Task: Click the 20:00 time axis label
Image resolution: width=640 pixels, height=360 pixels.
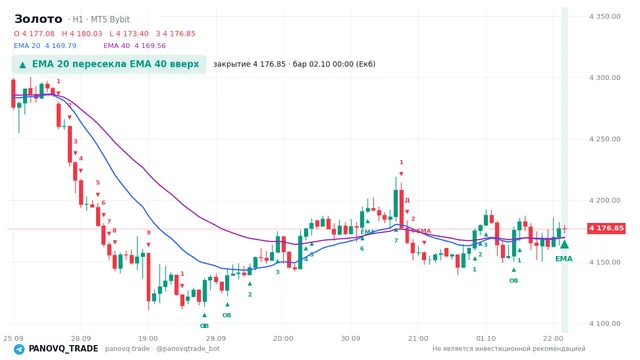Action: point(283,338)
